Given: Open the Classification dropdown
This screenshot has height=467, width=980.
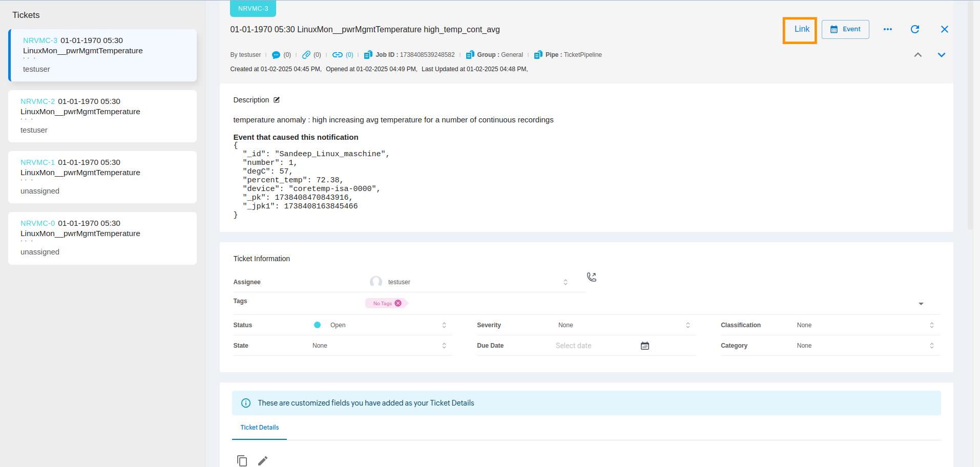Looking at the screenshot, I should pyautogui.click(x=866, y=325).
